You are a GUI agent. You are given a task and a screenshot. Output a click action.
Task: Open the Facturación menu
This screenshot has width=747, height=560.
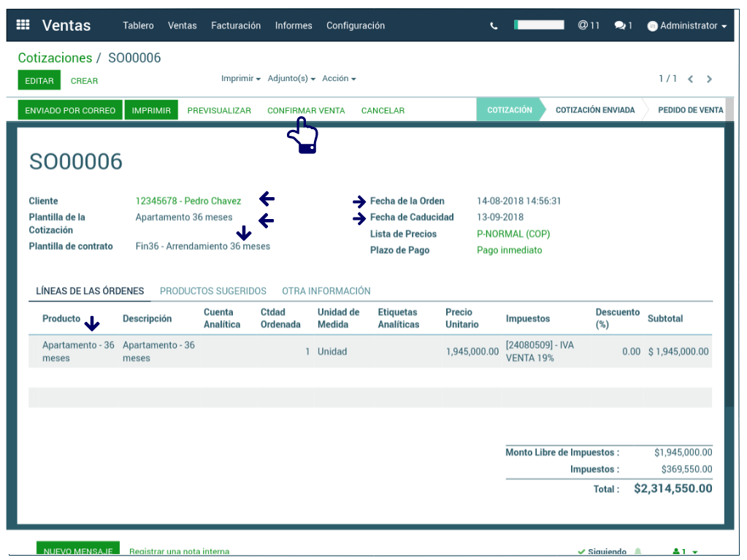click(235, 26)
